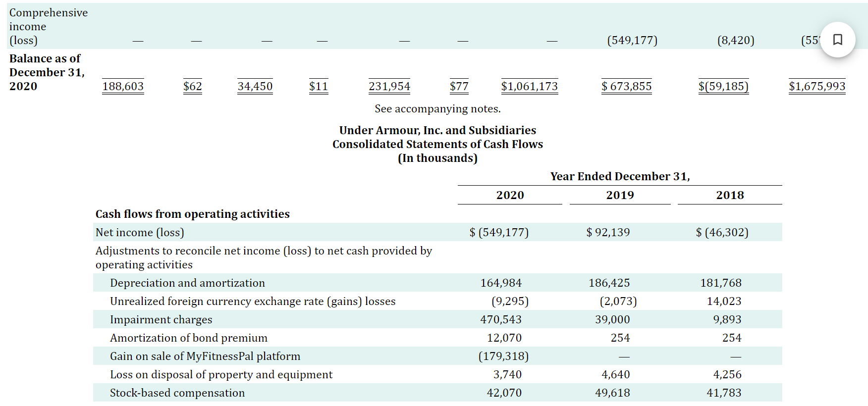Click balance value $62
868x406 pixels.
192,86
